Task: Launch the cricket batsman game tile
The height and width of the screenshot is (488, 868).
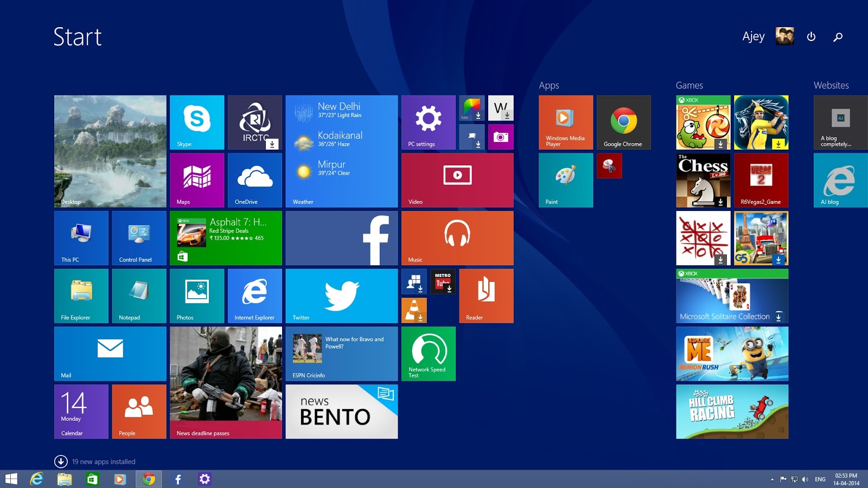Action: 761,123
